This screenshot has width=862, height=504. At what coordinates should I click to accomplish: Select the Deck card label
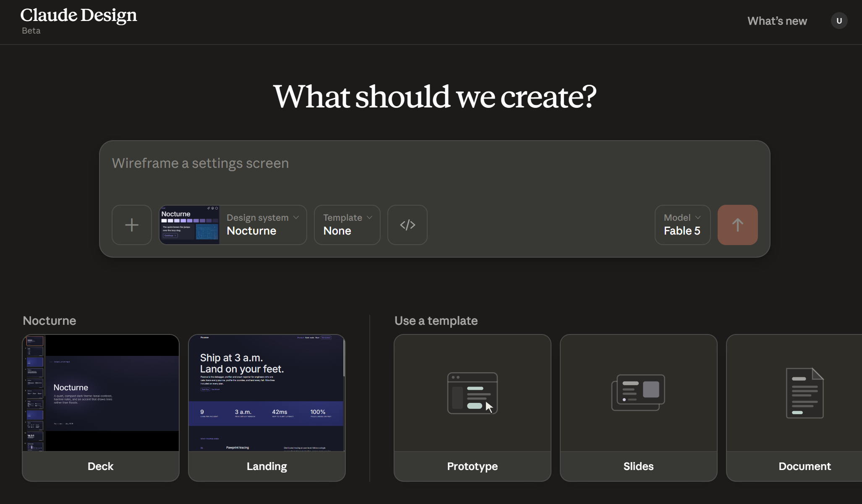coord(101,466)
